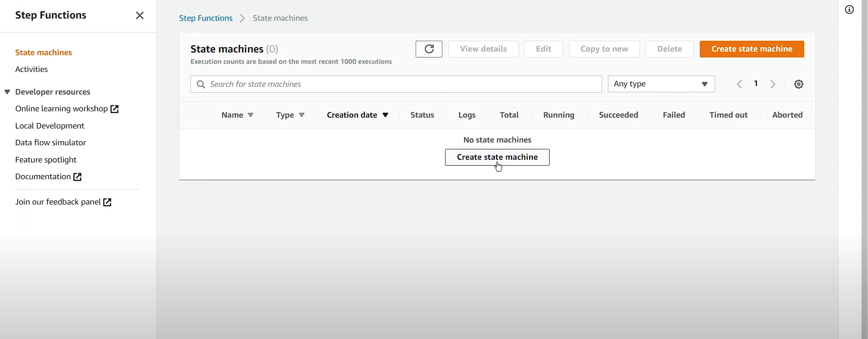The width and height of the screenshot is (868, 339).
Task: Focus the Search for state machines field
Action: (x=396, y=84)
